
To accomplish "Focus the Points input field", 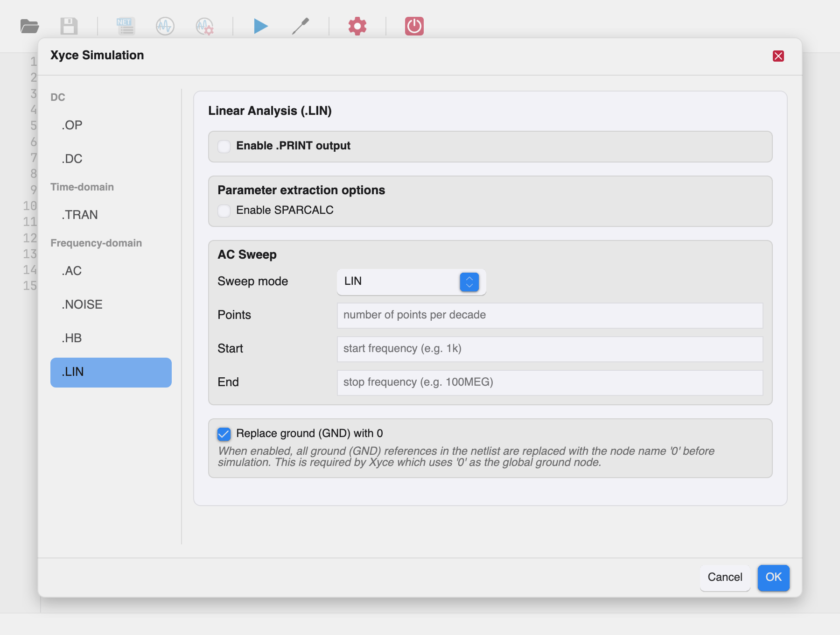I will click(550, 315).
